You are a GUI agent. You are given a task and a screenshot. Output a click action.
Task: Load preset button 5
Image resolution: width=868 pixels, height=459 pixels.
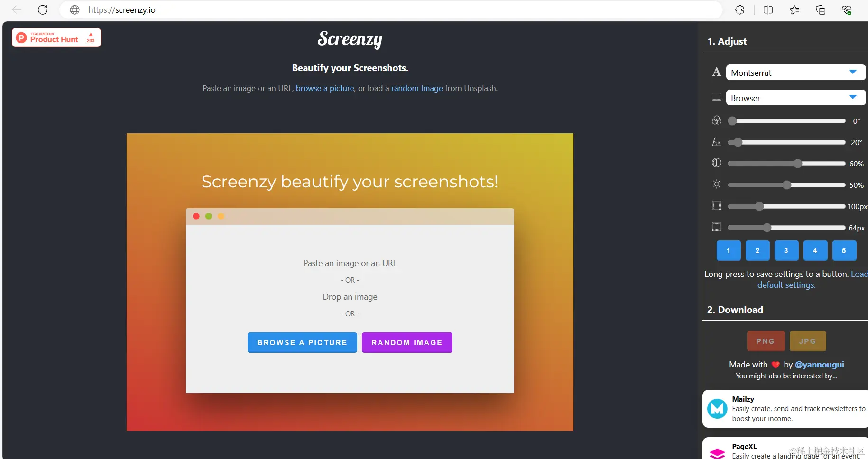point(844,250)
